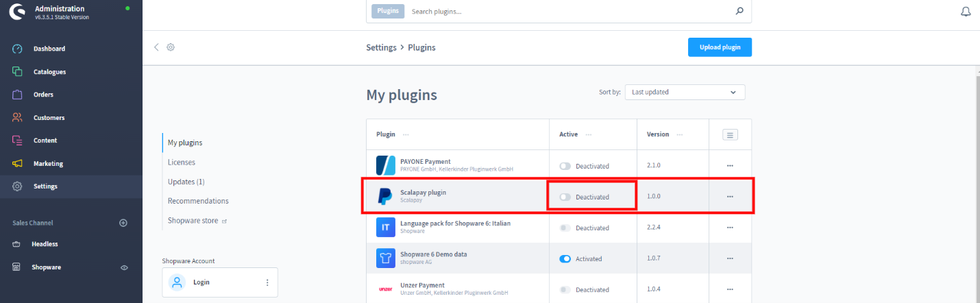Select My plugins tab

pos(185,143)
